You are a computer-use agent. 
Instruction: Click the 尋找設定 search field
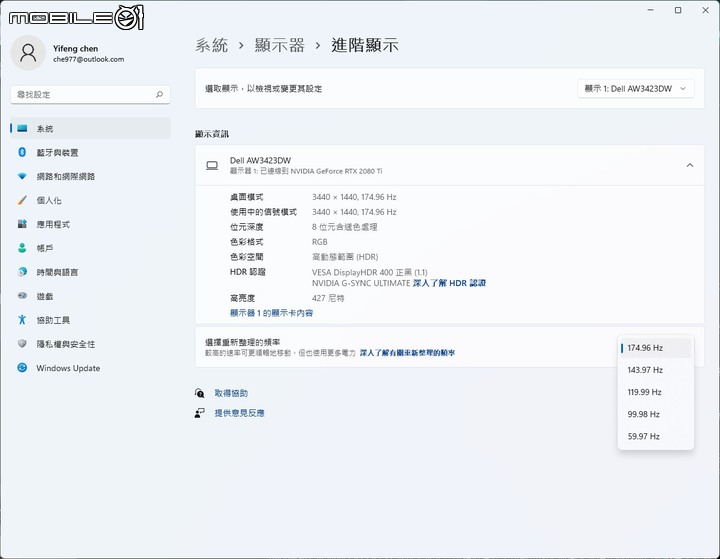click(x=90, y=95)
